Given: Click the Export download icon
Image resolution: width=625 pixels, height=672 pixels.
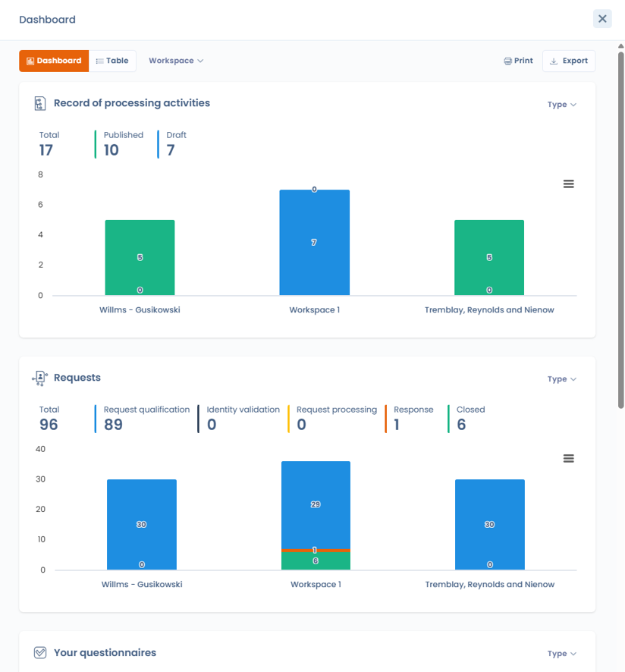Looking at the screenshot, I should pyautogui.click(x=554, y=61).
